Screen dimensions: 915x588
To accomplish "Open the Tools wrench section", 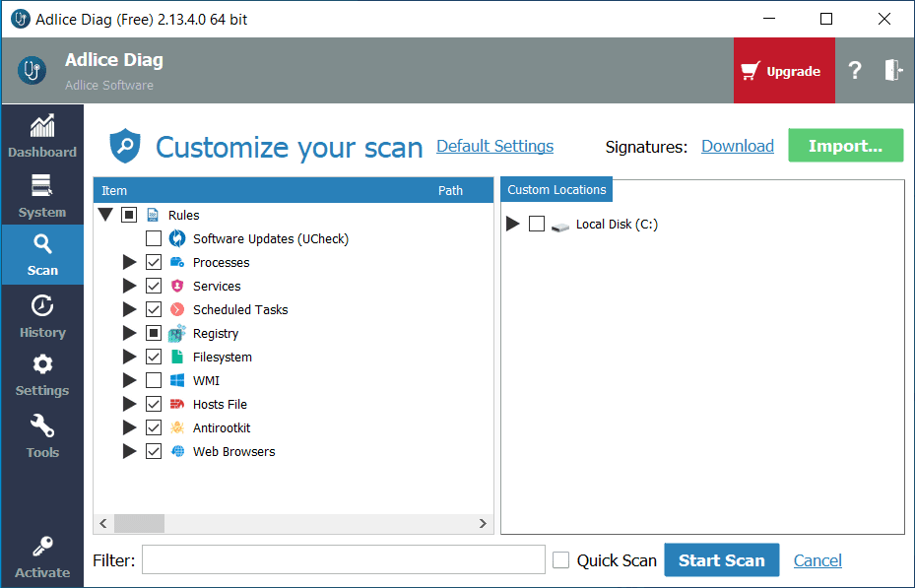I will coord(42,435).
